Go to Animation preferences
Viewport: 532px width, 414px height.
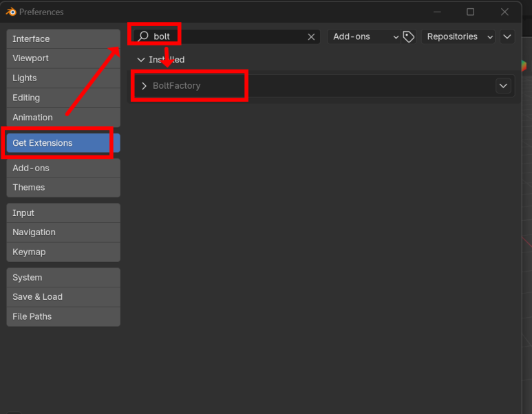63,118
